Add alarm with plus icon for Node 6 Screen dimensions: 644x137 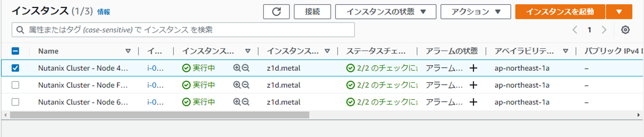tap(474, 102)
